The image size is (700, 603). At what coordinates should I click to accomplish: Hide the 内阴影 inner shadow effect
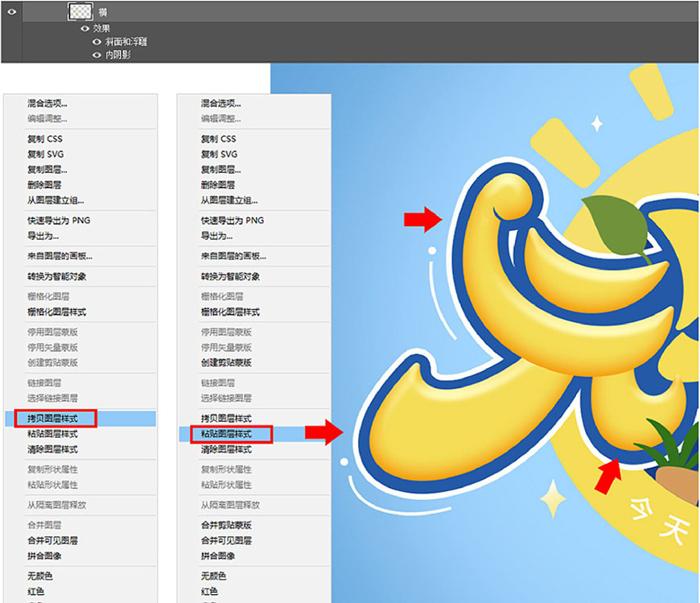pos(95,55)
